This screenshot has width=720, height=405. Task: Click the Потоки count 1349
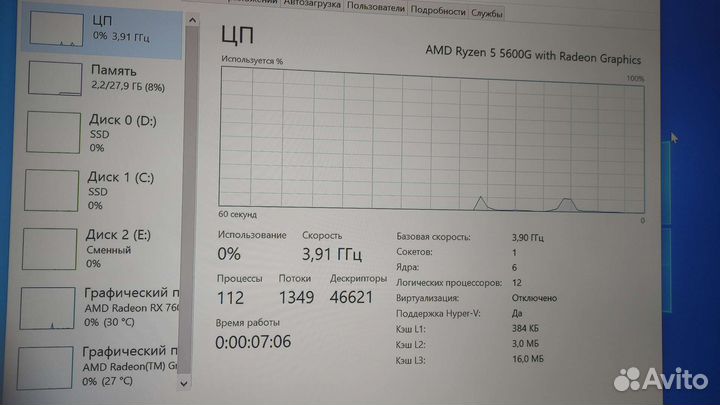[x=295, y=297]
